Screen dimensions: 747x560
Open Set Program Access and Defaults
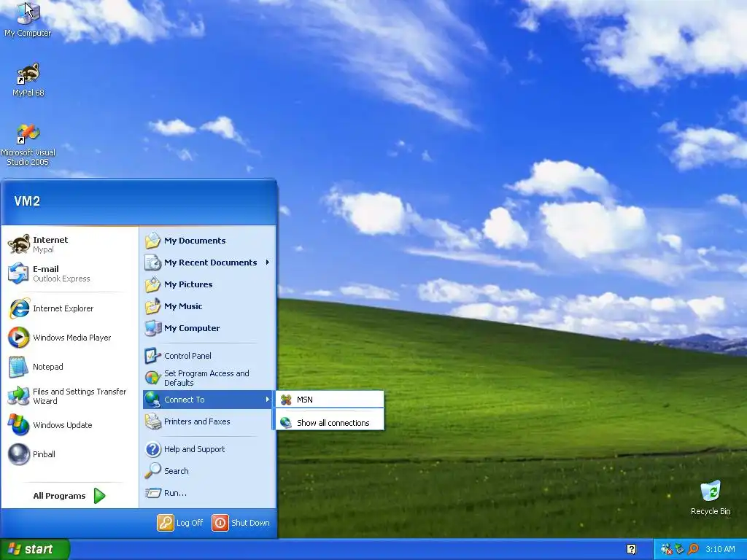[x=208, y=378]
